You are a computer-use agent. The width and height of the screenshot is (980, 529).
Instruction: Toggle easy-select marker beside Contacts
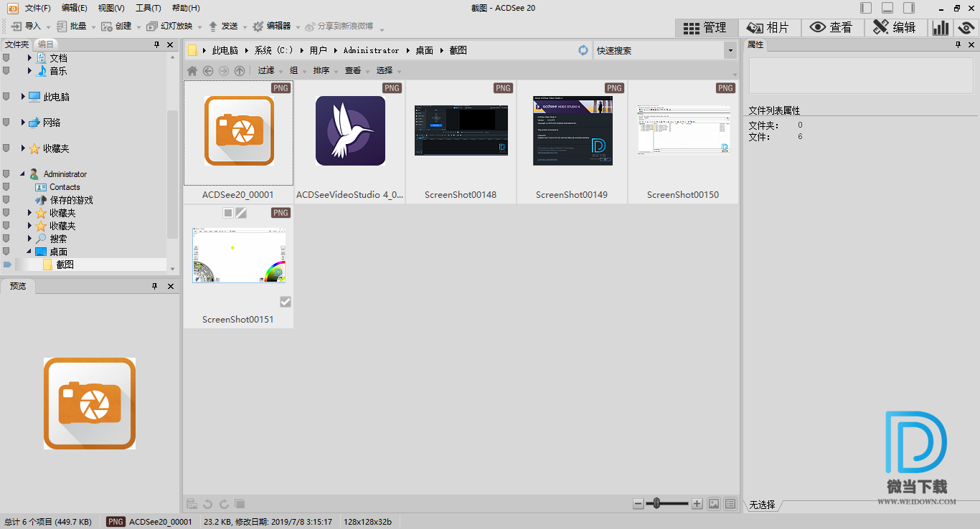6,187
